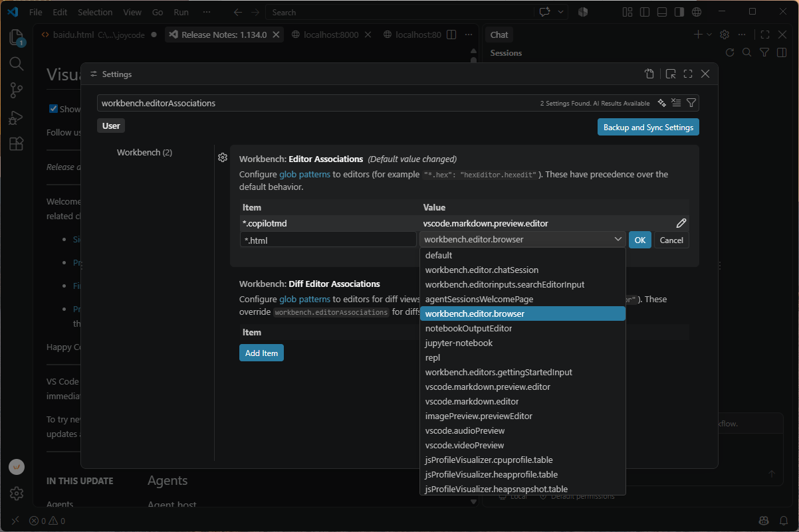Toggle AI search results sparkle icon

[x=661, y=103]
